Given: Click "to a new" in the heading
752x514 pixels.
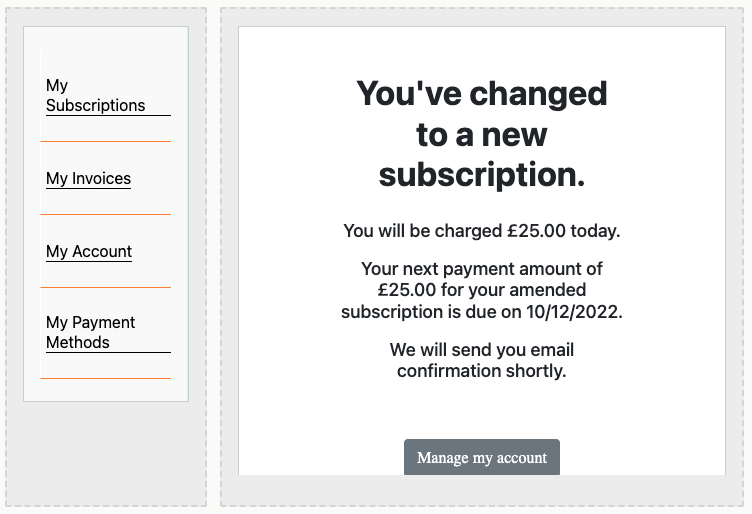Looking at the screenshot, I should pyautogui.click(x=481, y=134).
